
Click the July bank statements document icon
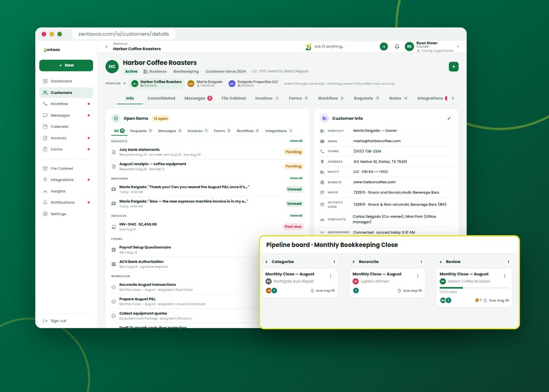click(x=114, y=152)
